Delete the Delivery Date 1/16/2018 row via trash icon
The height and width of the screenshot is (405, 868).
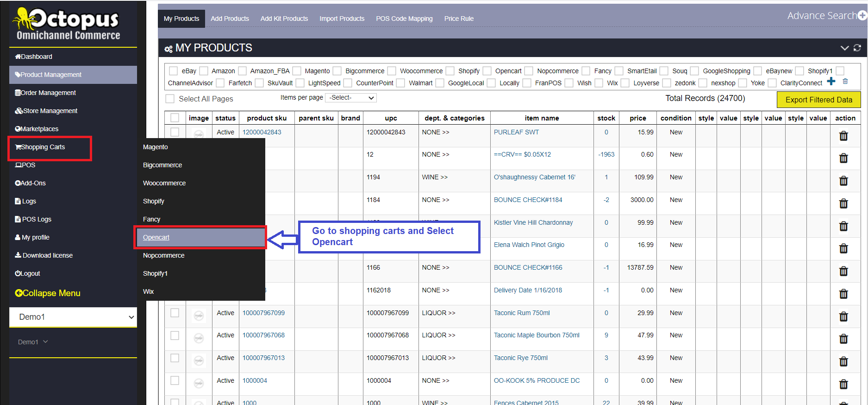[x=843, y=294]
